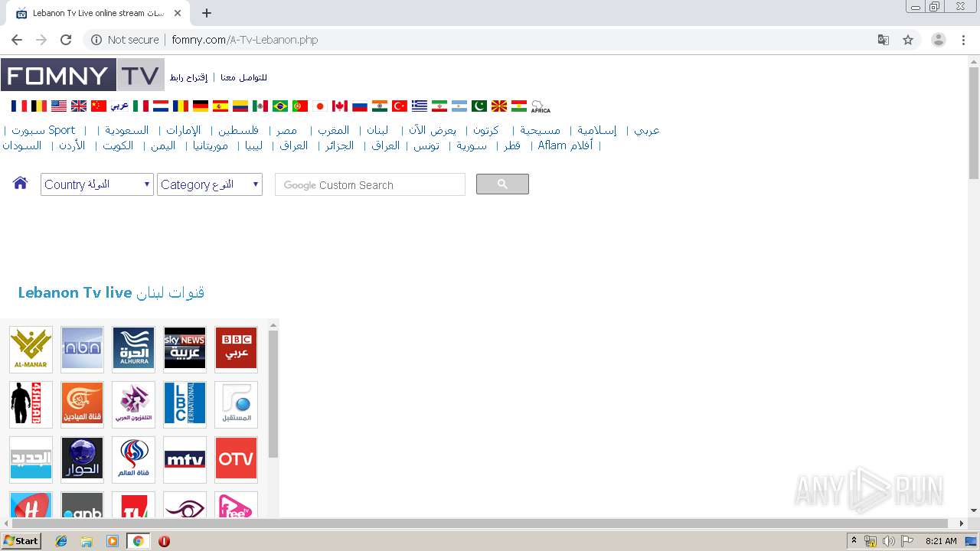Open the Al-Manar channel
This screenshot has height=551, width=980.
point(31,349)
